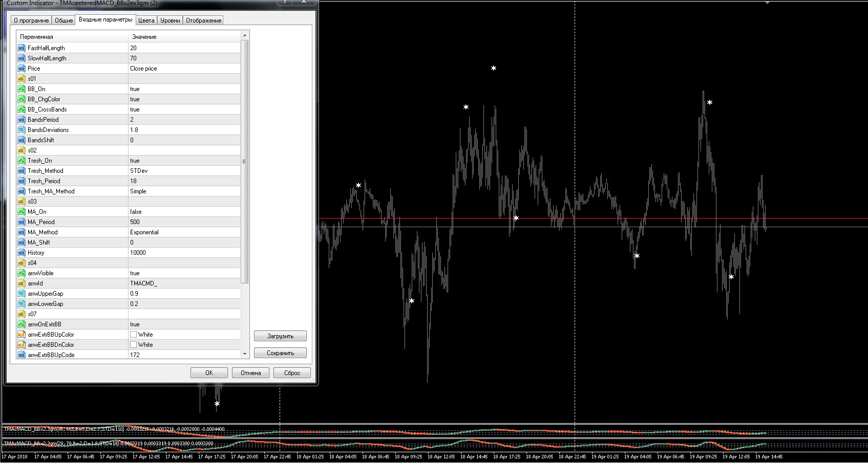The image size is (868, 463).
Task: Click the MA_Method parameter icon
Action: click(22, 232)
